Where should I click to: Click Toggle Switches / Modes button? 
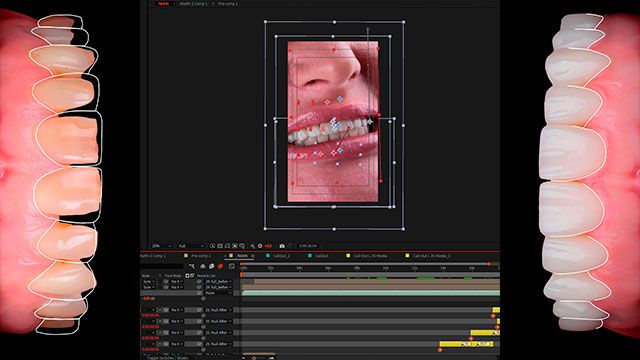[167, 358]
